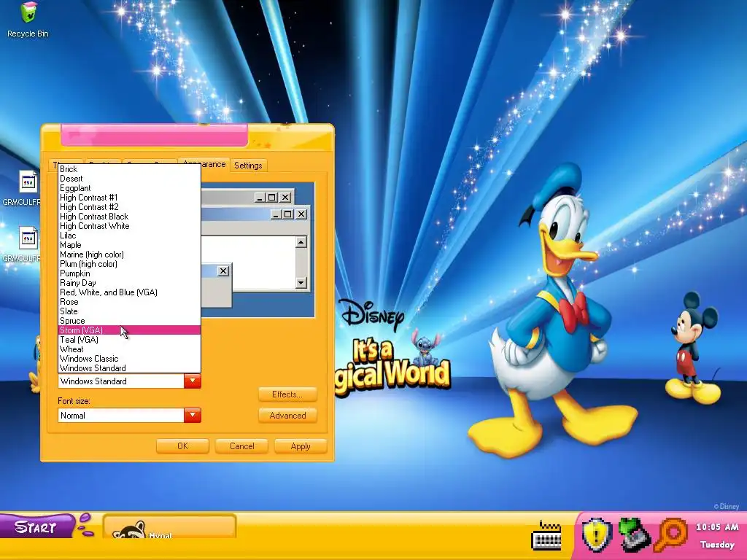Choose the Spruce scheme

[x=129, y=321]
